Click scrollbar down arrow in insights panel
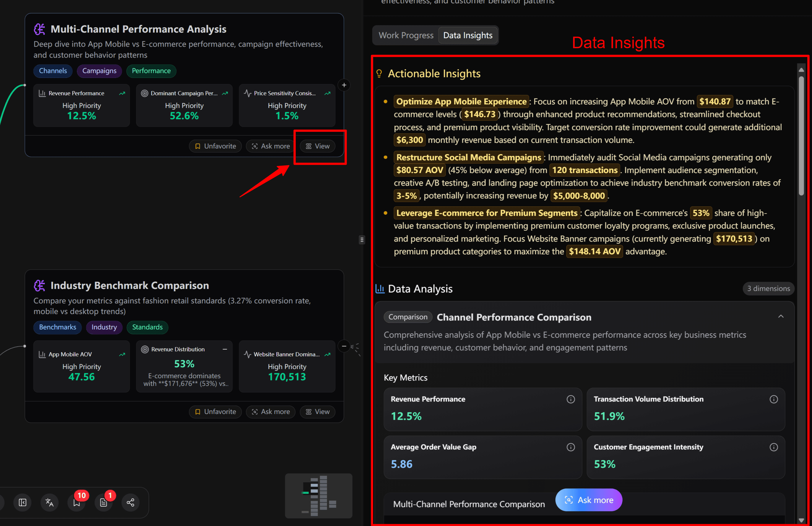This screenshot has width=812, height=526. 801,521
